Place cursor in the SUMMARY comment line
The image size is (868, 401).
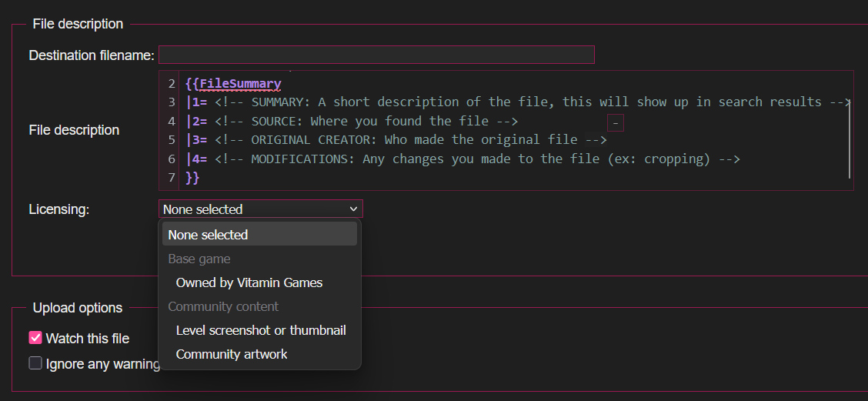[531, 102]
